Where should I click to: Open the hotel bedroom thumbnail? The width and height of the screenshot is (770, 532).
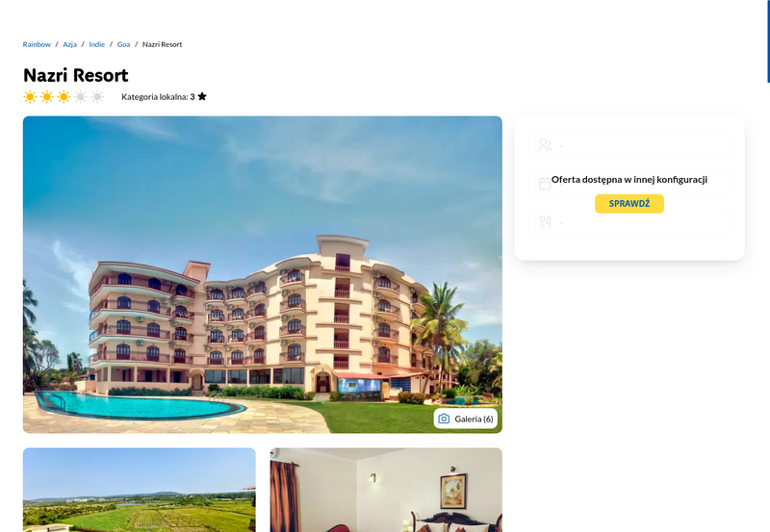[x=386, y=490]
